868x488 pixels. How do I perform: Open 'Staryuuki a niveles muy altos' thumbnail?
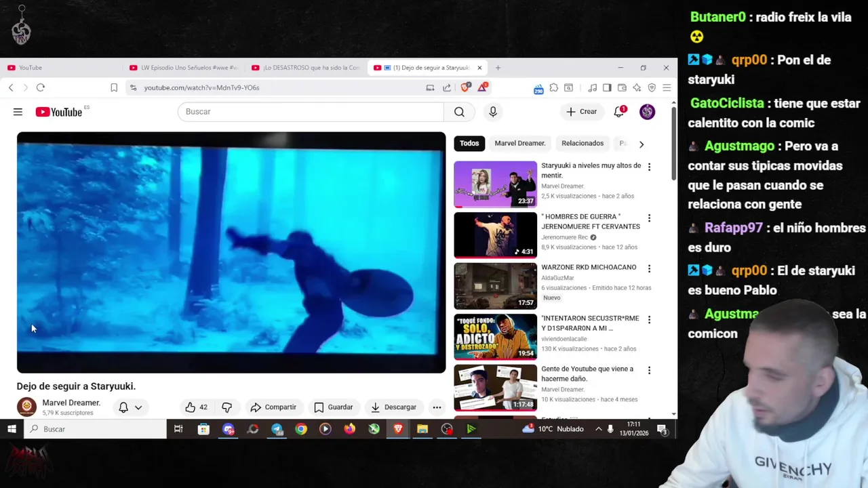(x=495, y=184)
